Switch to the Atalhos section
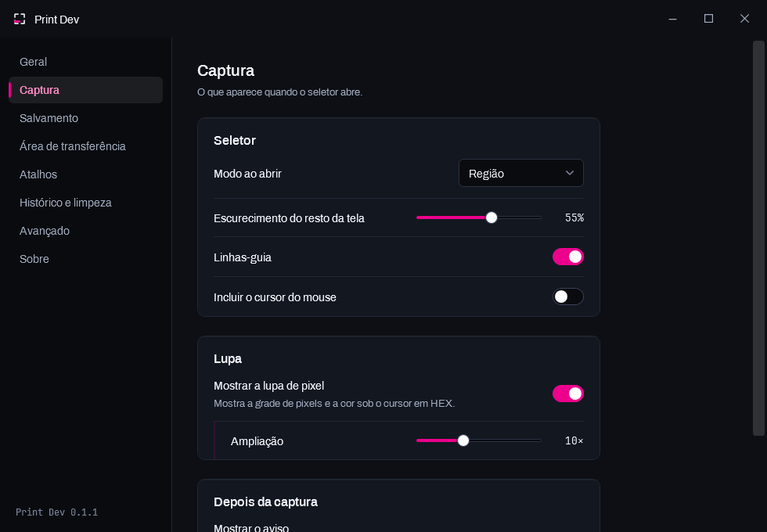767x532 pixels. click(85, 174)
